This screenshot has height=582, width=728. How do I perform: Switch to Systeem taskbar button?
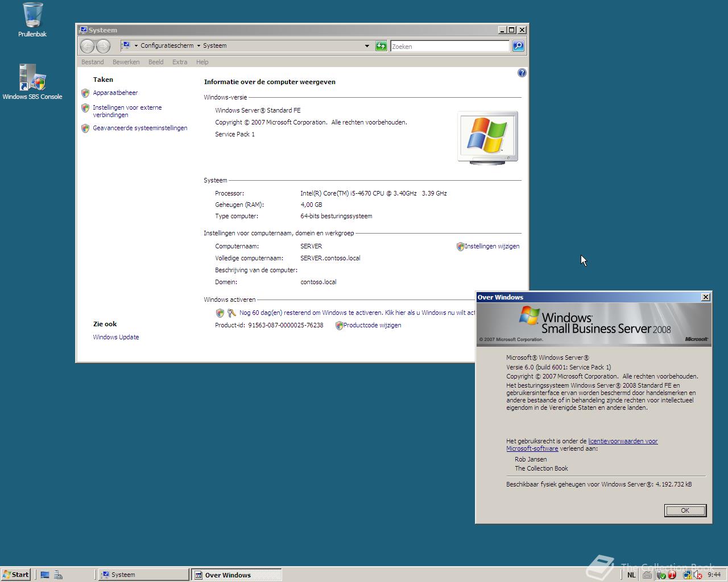144,575
